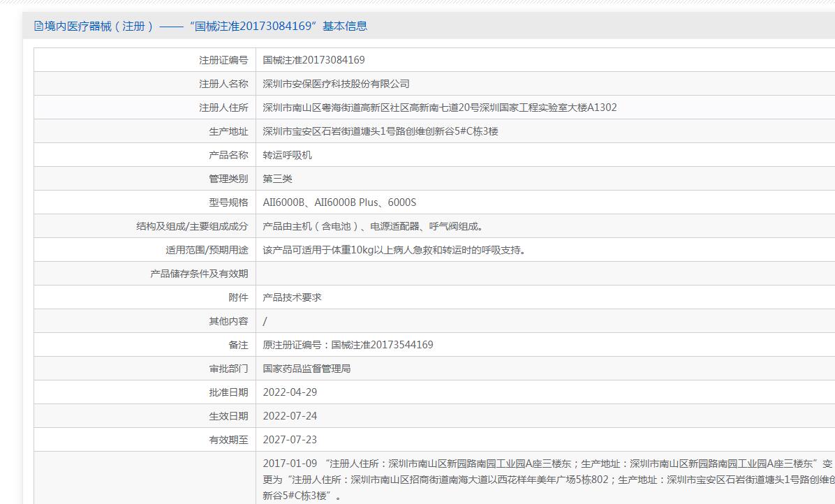
Task: Select effective date 2022-07-24
Action: coord(290,416)
